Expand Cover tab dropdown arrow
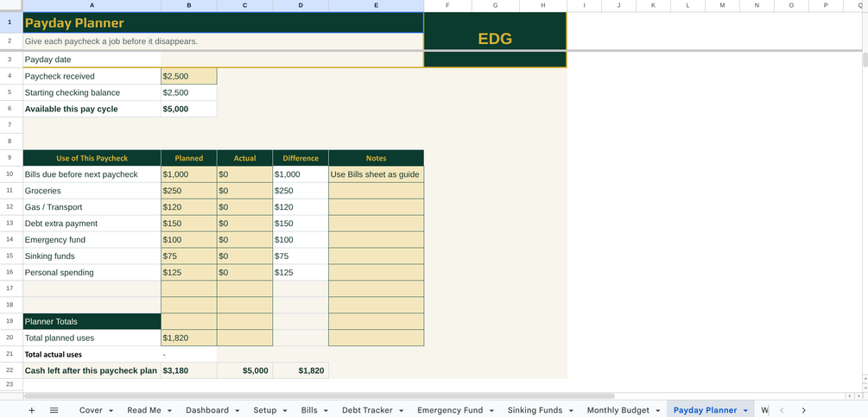868x417 pixels. [111, 410]
